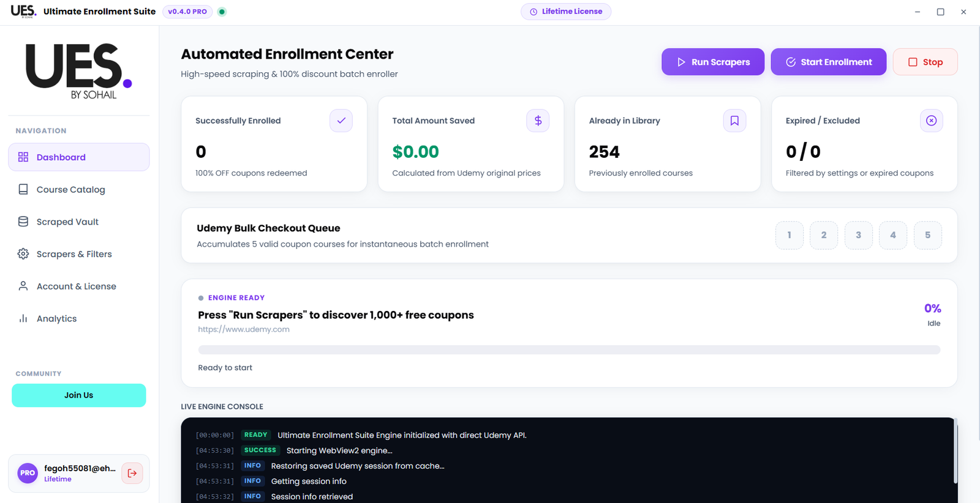Click the Start Enrollment button
This screenshot has width=980, height=503.
tap(829, 62)
